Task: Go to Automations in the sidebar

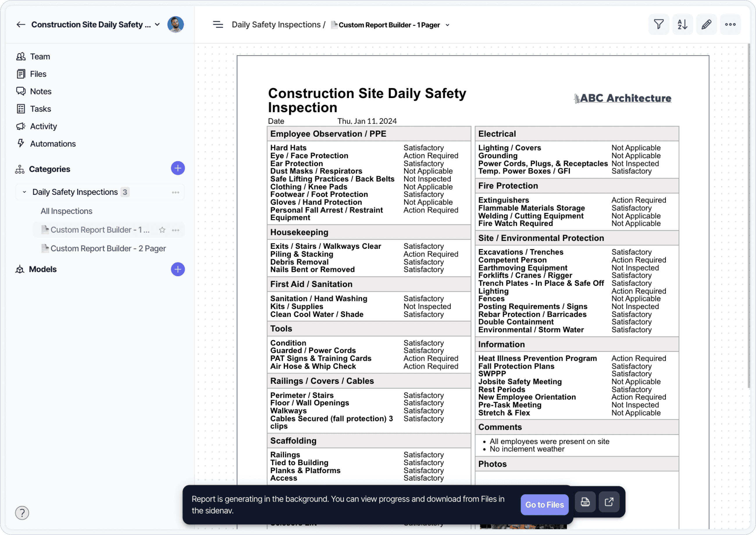Action: (x=53, y=144)
